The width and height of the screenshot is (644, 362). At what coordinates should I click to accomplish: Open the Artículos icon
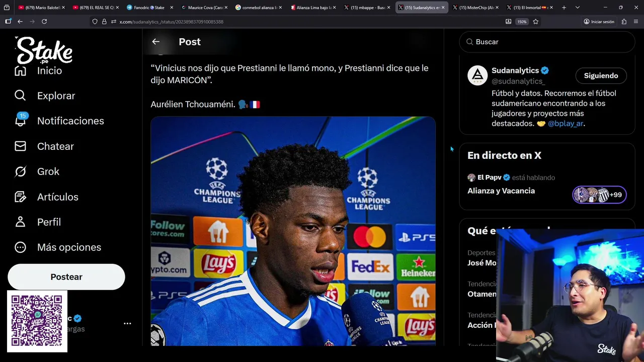coord(20,197)
